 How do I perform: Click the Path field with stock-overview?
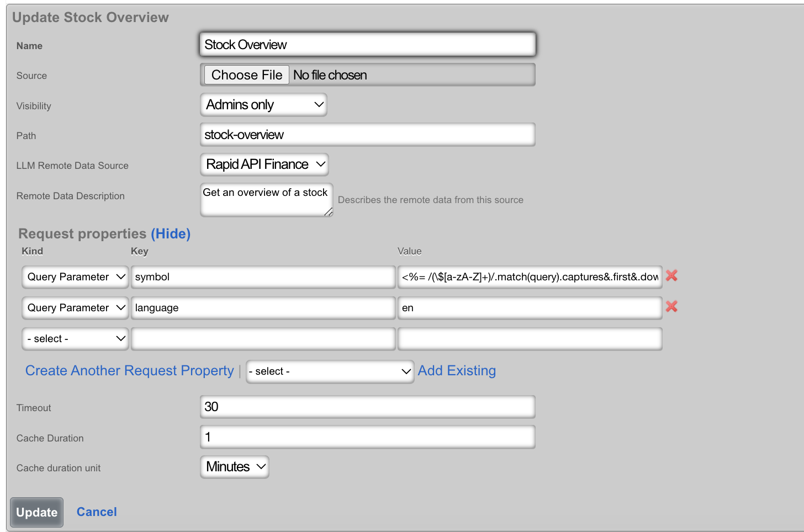coord(367,135)
